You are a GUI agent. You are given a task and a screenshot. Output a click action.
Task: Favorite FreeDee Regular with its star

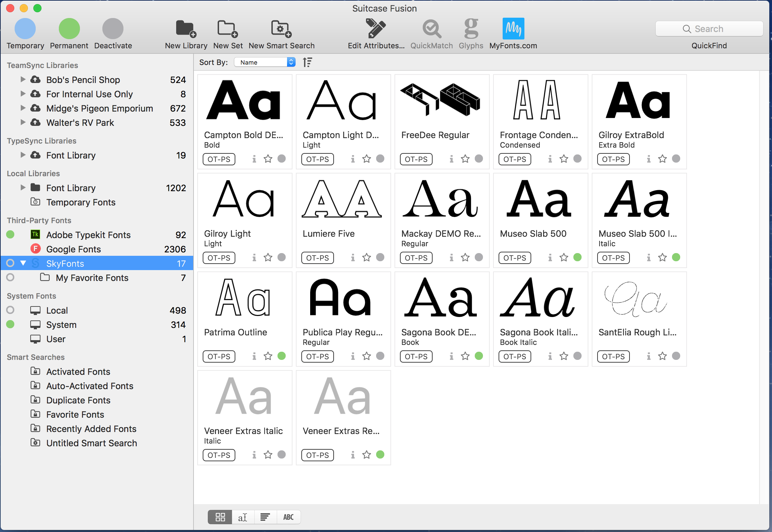(465, 159)
